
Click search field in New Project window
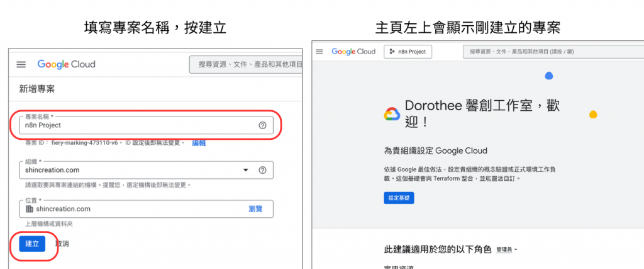[x=246, y=65]
